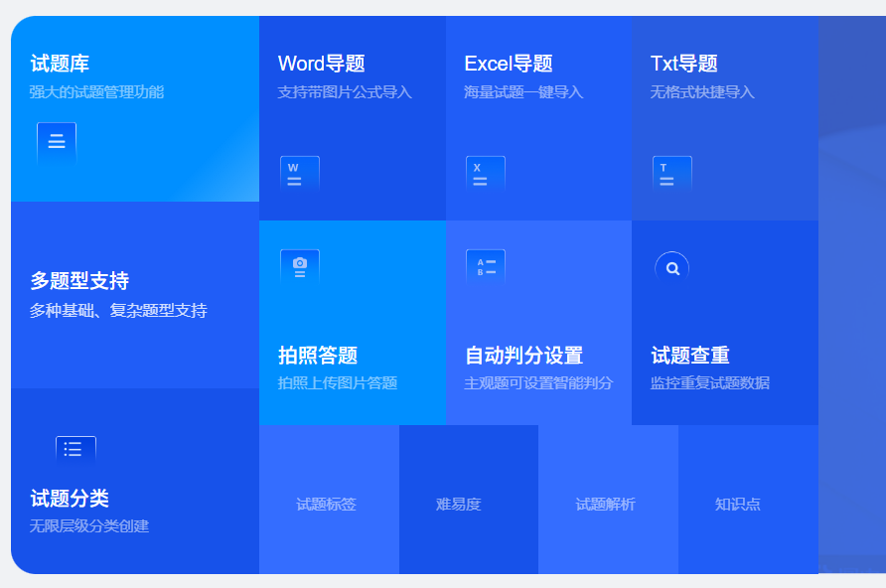Click the Excel导题 X icon
Screen dimensions: 886x588
tap(485, 174)
